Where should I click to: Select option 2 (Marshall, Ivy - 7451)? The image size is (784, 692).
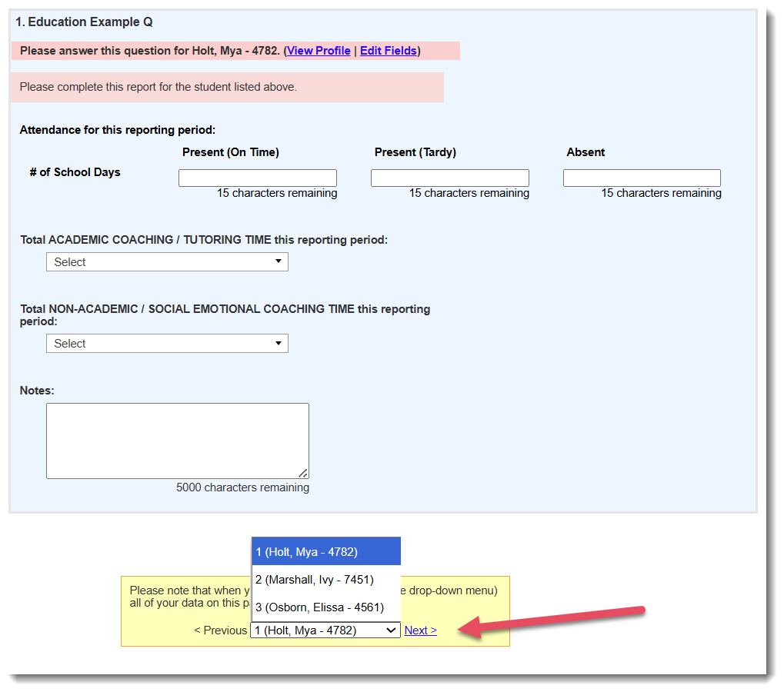point(326,580)
